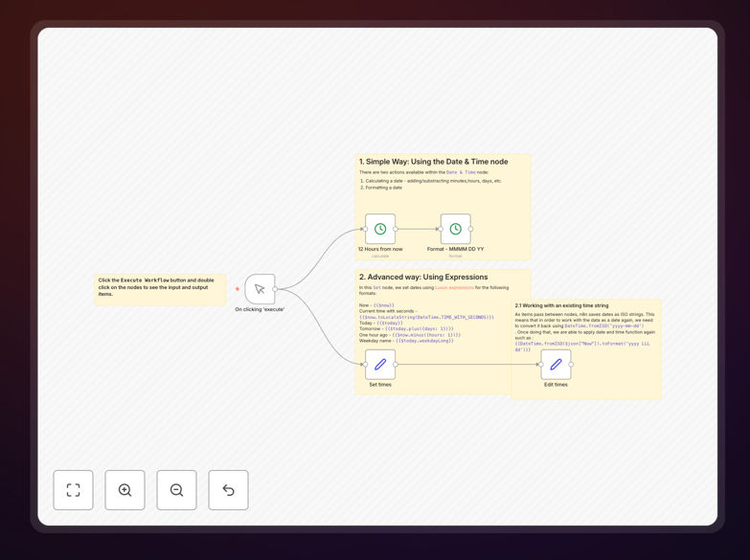The image size is (750, 560).
Task: Click the "Date & Time" code text in note
Action: pos(461,172)
